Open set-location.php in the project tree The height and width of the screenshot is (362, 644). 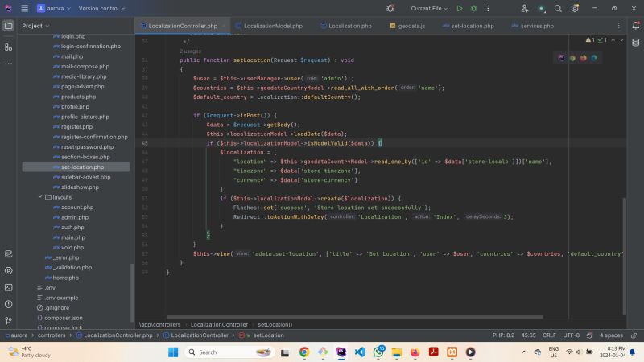point(82,167)
